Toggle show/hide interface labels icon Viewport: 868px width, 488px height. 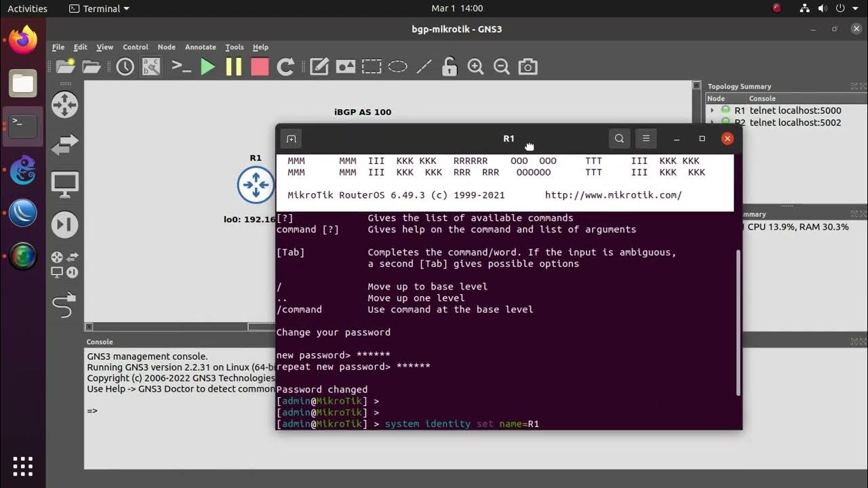pyautogui.click(x=151, y=66)
